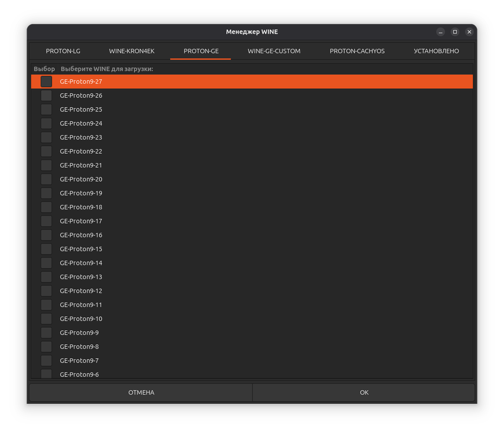Image resolution: width=504 pixels, height=433 pixels.
Task: Check the box next to GE-Proton9-26
Action: click(x=47, y=95)
